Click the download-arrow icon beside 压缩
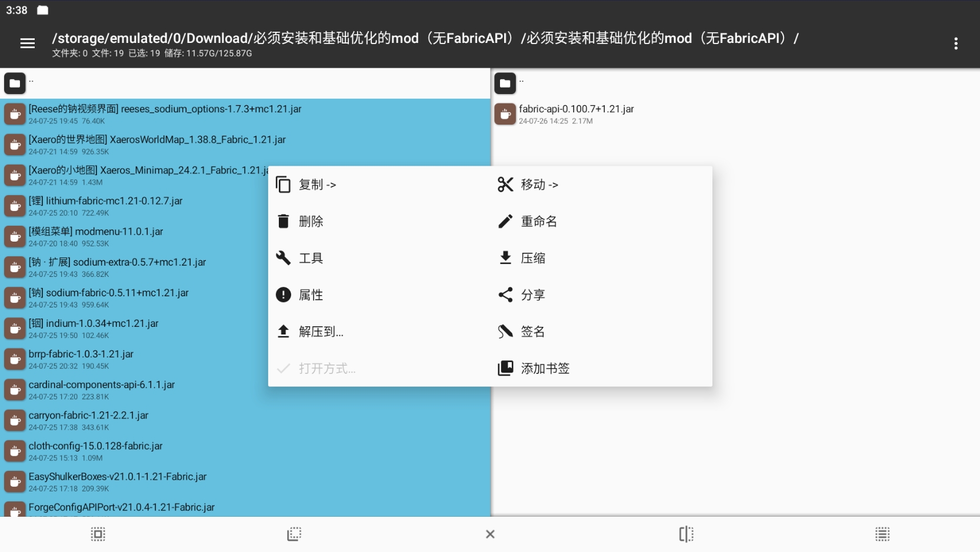This screenshot has width=980, height=552. coord(505,258)
